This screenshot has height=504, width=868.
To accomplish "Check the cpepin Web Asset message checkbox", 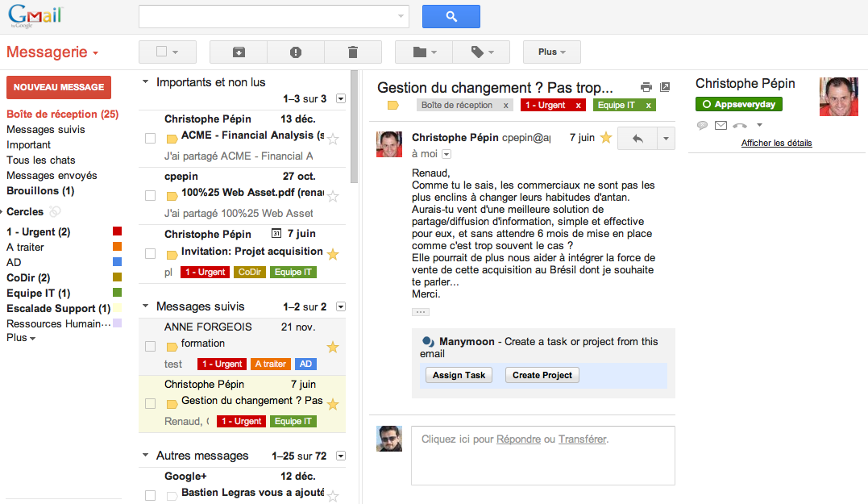I will (x=150, y=195).
